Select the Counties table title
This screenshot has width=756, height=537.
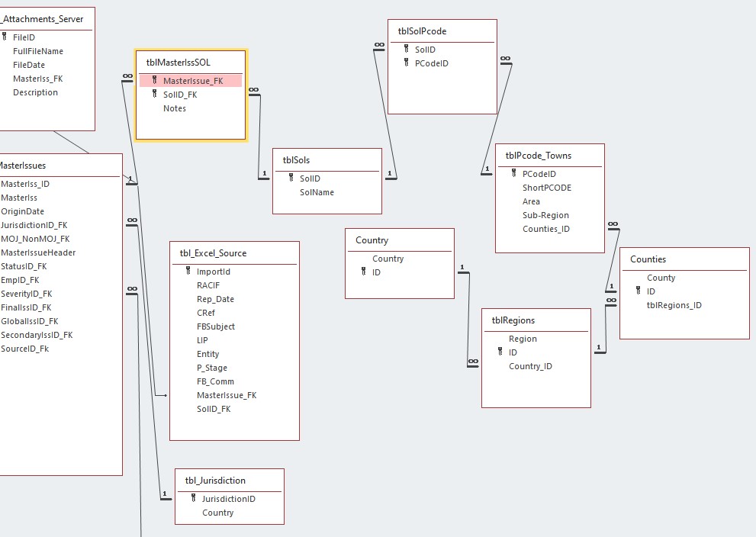tap(648, 259)
